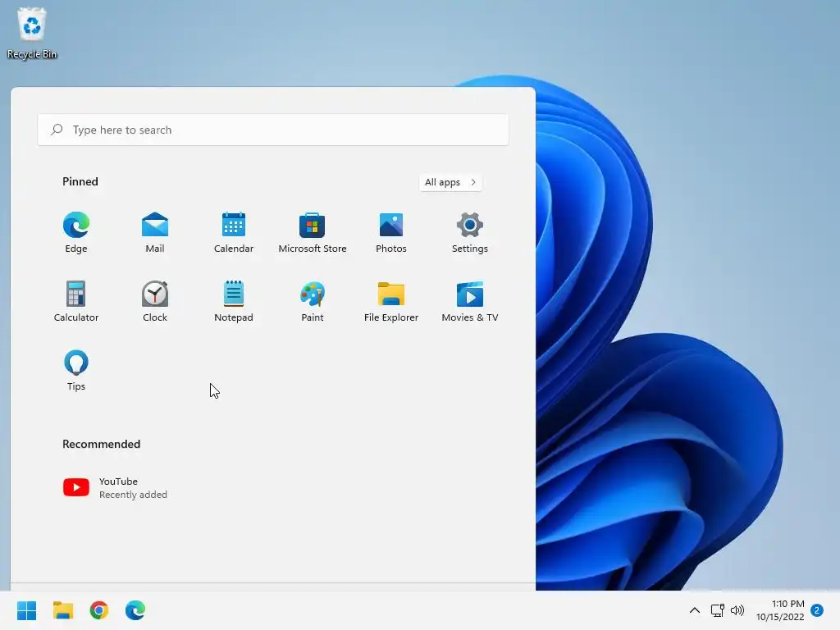This screenshot has height=630, width=840.
Task: Click the Windows Start button on taskbar
Action: click(27, 610)
